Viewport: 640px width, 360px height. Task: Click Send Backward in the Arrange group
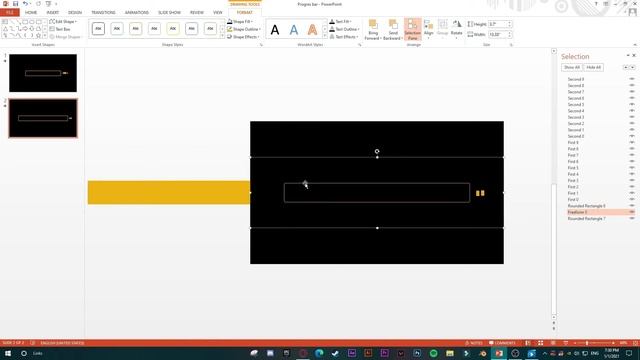[393, 29]
